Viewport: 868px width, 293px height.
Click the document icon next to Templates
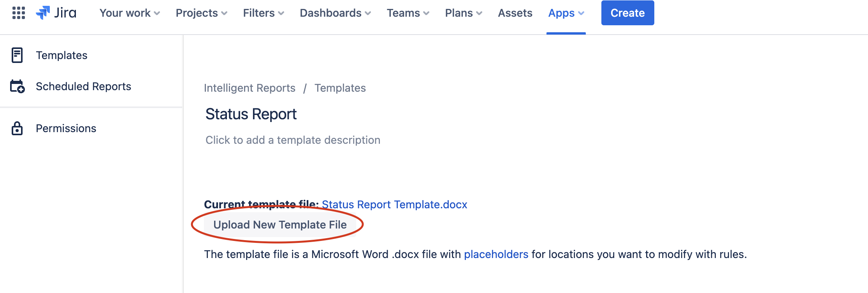pos(16,55)
